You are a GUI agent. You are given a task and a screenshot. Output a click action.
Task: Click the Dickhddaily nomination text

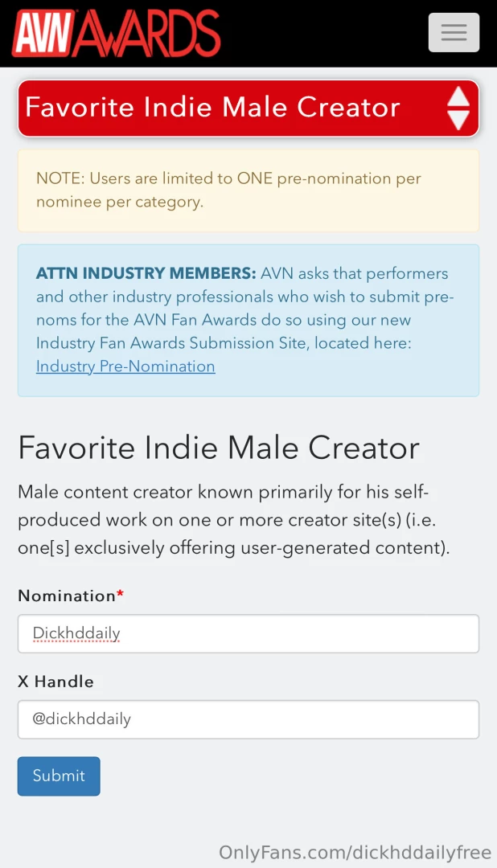coord(76,633)
